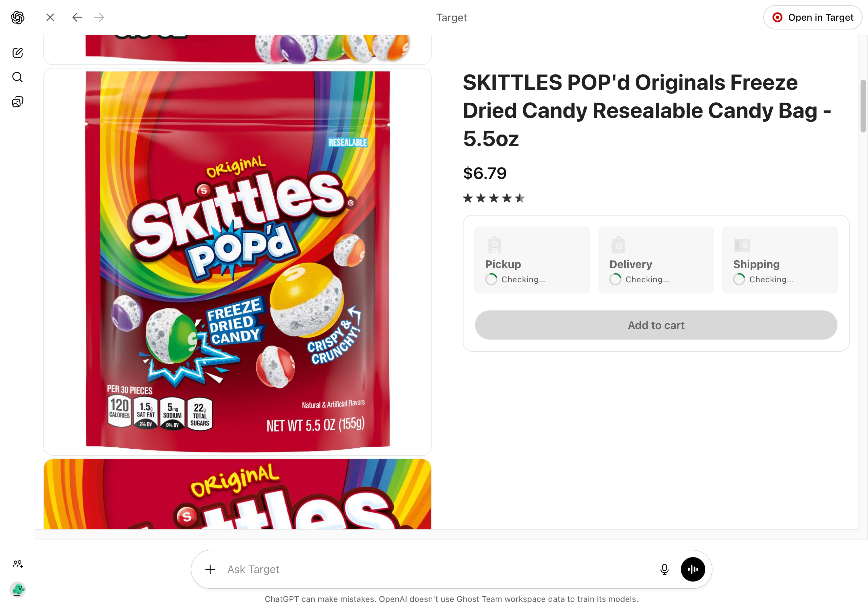The image size is (868, 610).
Task: Open the user profile avatar
Action: [17, 589]
